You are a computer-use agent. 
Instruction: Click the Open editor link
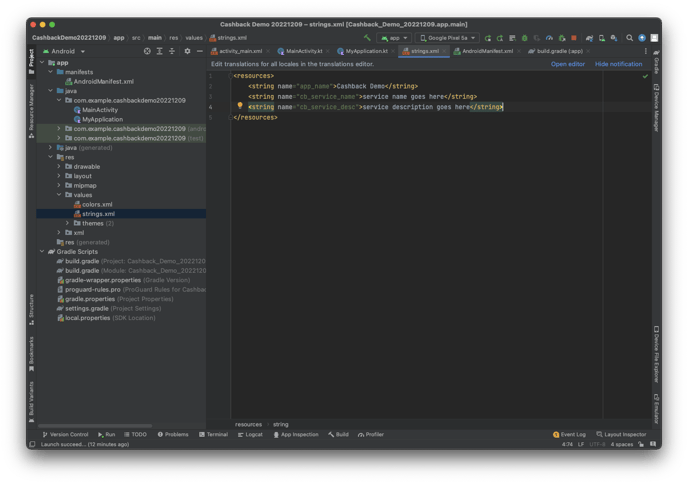(x=568, y=63)
